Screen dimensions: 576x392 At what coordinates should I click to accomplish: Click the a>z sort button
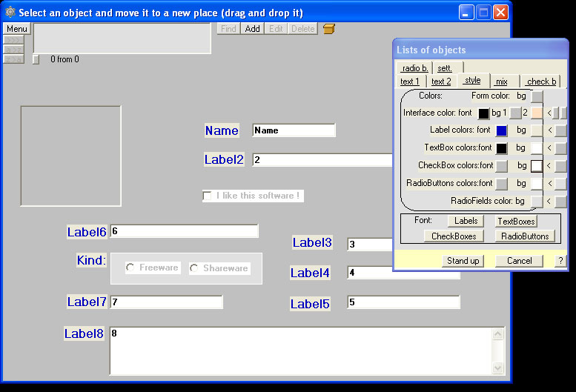pos(14,49)
